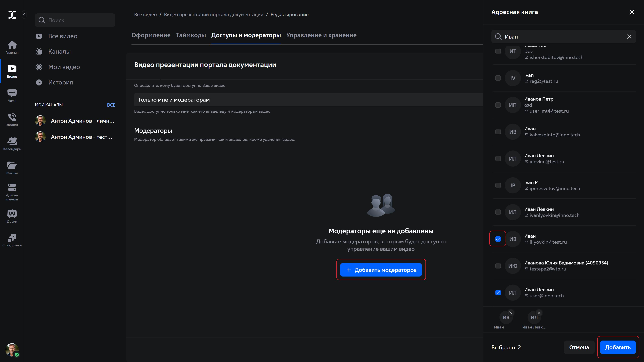Uncheck the selected contact Иван iilyovkin@test.ru
This screenshot has width=644, height=362.
point(498,239)
